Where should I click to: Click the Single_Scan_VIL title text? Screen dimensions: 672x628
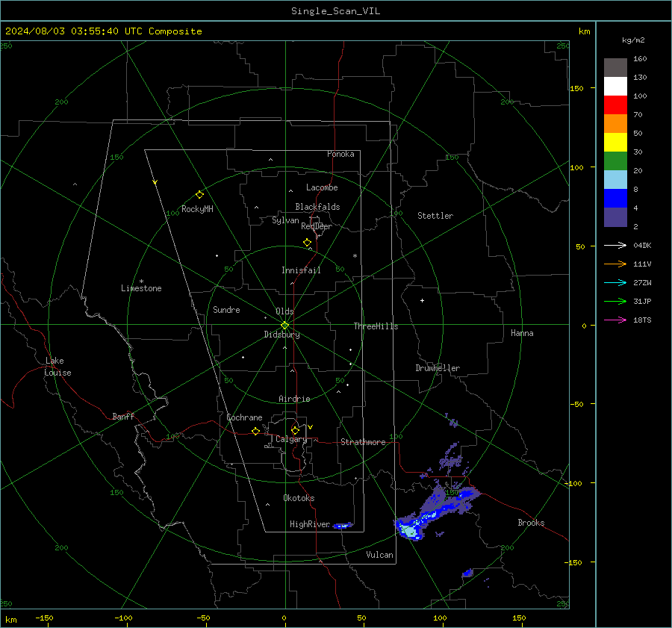[x=335, y=11]
